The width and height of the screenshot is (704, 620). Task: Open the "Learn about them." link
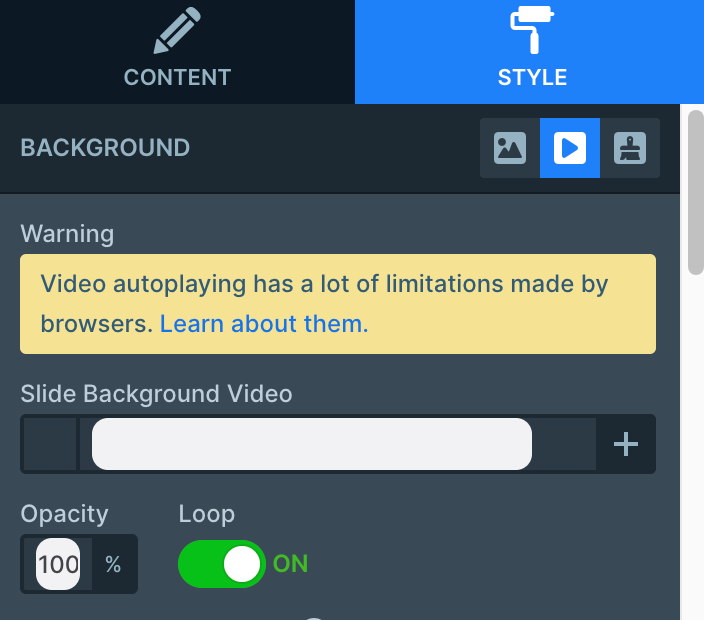pyautogui.click(x=264, y=324)
